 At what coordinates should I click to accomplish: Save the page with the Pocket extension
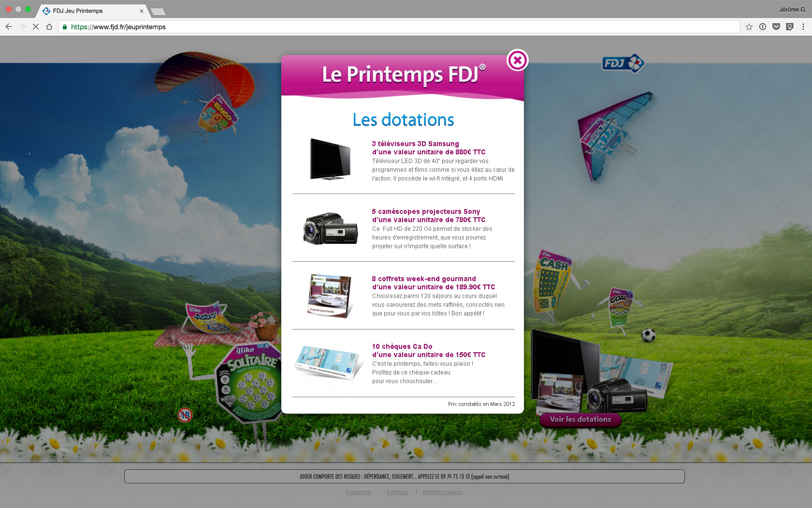click(x=776, y=27)
